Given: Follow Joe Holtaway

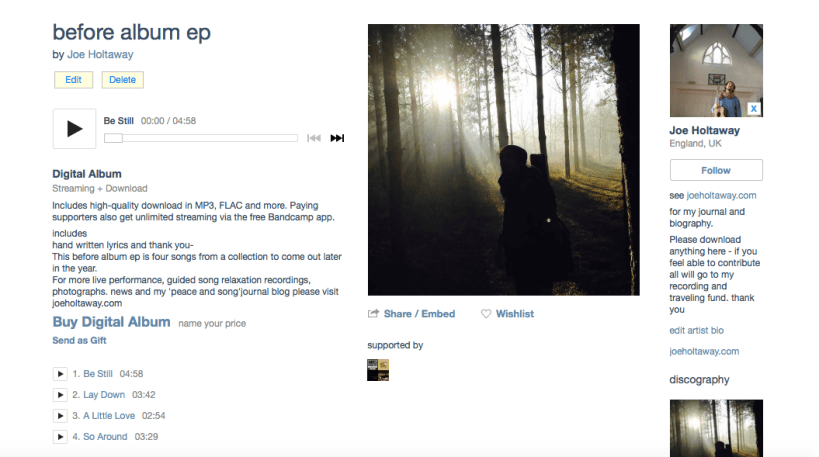Looking at the screenshot, I should tap(716, 170).
